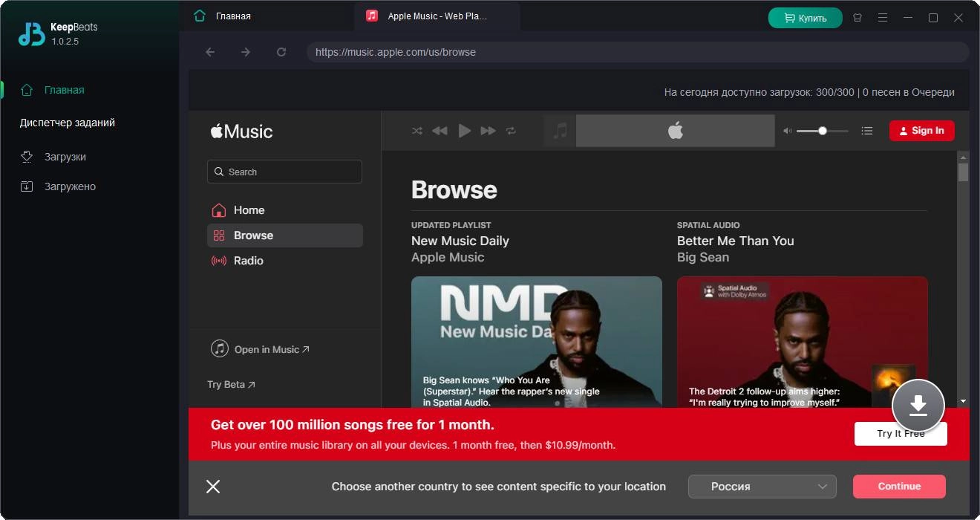Click the scrollbar up arrow

pyautogui.click(x=963, y=157)
